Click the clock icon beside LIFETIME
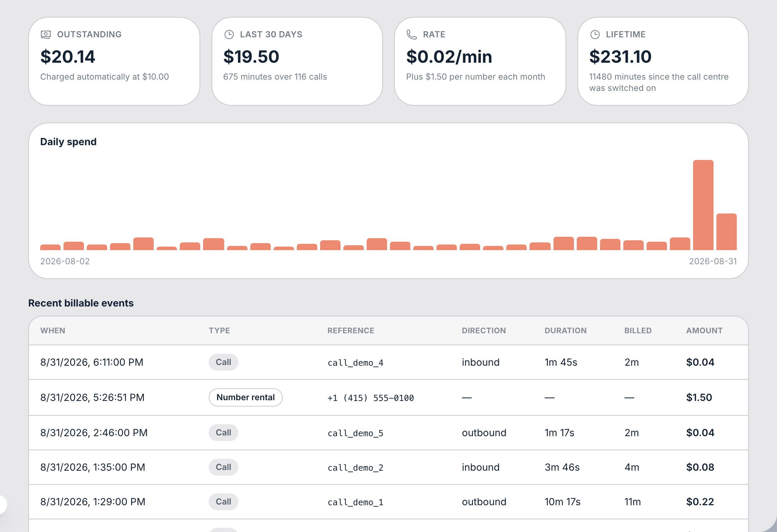Viewport: 777px width, 532px height. pos(595,35)
